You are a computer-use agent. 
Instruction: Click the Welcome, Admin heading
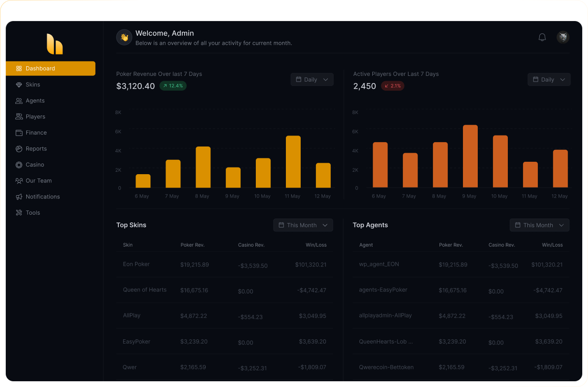tap(165, 33)
